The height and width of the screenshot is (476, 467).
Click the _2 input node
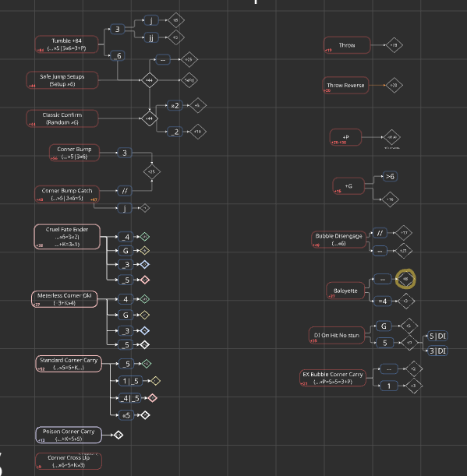coord(175,132)
